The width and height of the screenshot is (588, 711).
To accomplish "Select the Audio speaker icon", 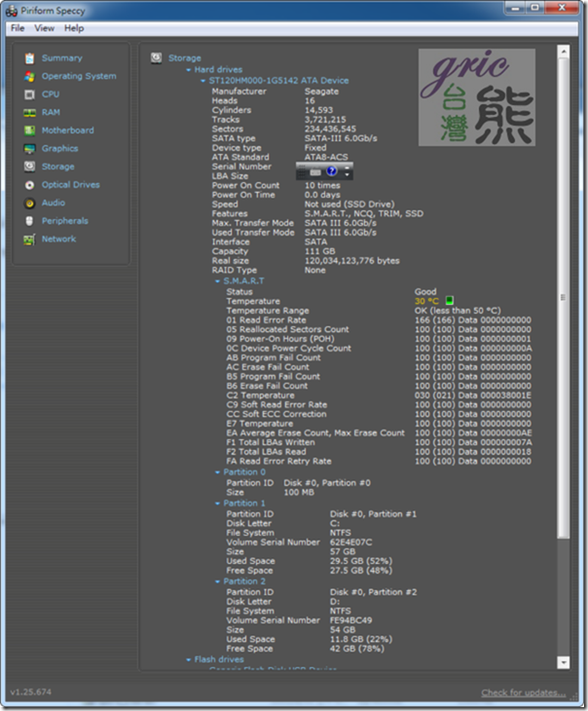I will point(29,204).
